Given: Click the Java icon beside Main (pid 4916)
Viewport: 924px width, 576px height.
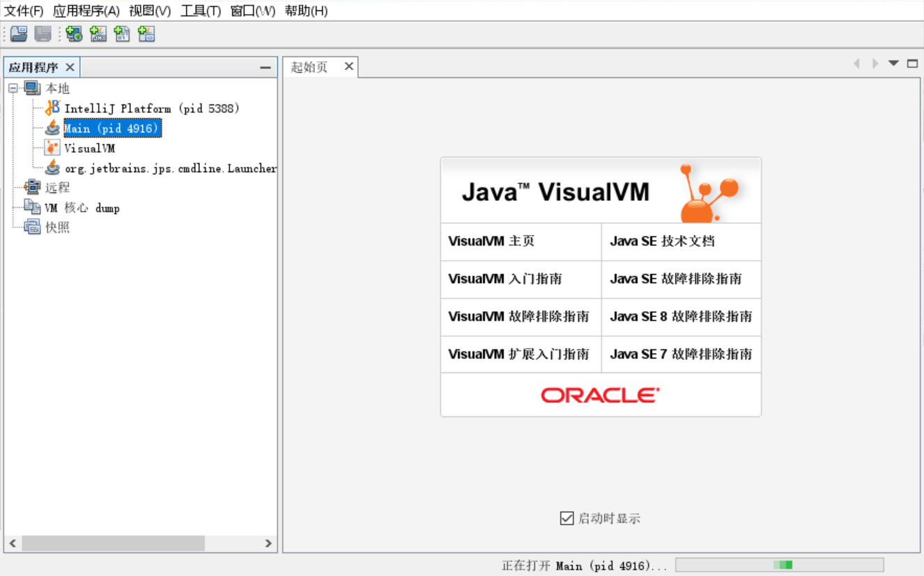Looking at the screenshot, I should point(52,128).
